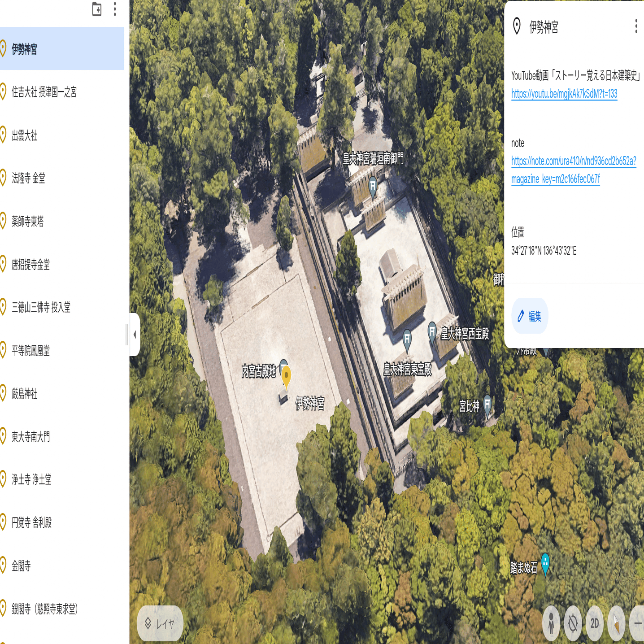Click the pin icon next to 三徳山三佛寺 投入堂

[x=2, y=307]
